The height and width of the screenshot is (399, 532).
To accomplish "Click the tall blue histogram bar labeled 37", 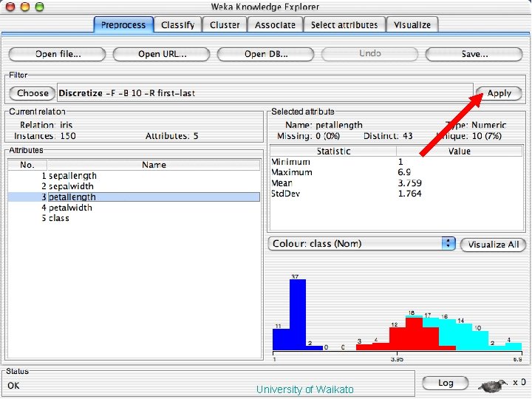I will pos(298,315).
